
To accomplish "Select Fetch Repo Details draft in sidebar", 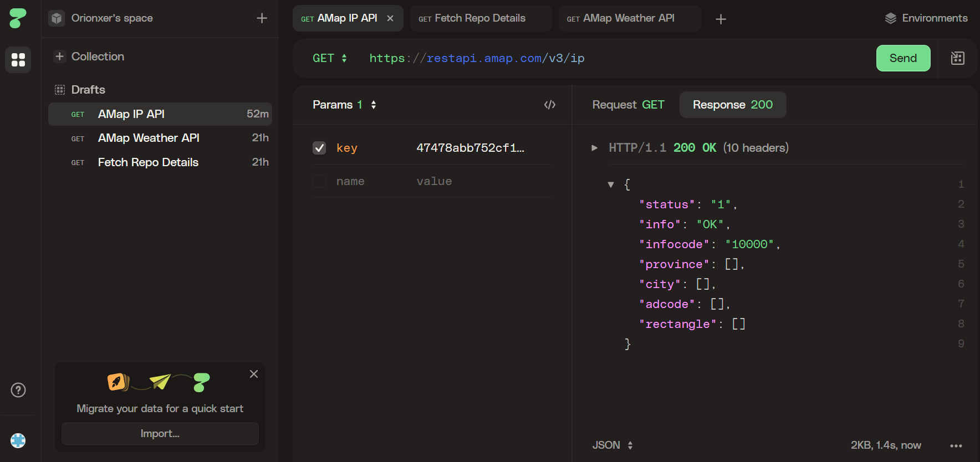I will pos(160,162).
